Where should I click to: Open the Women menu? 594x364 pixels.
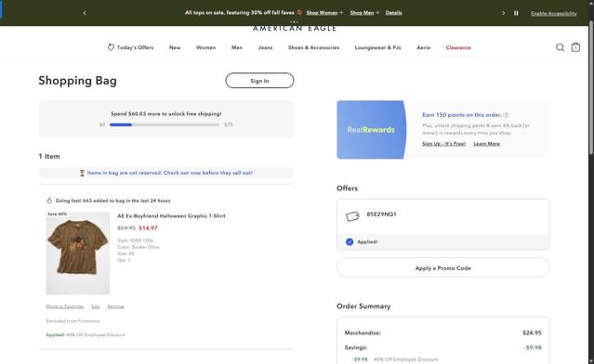[x=205, y=47]
